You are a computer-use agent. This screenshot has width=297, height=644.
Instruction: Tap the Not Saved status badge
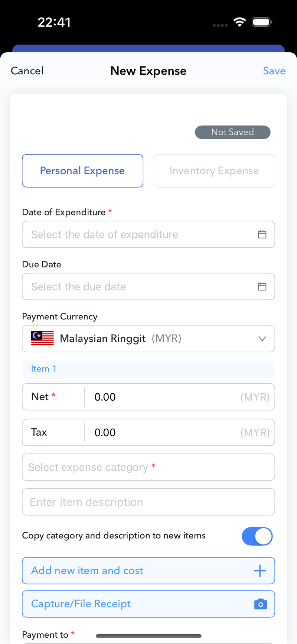[232, 132]
